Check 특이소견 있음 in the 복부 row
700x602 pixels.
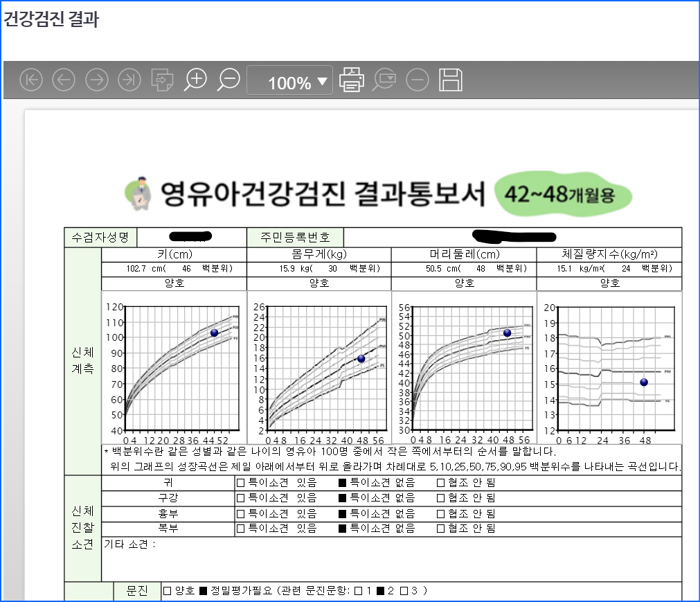tap(241, 529)
